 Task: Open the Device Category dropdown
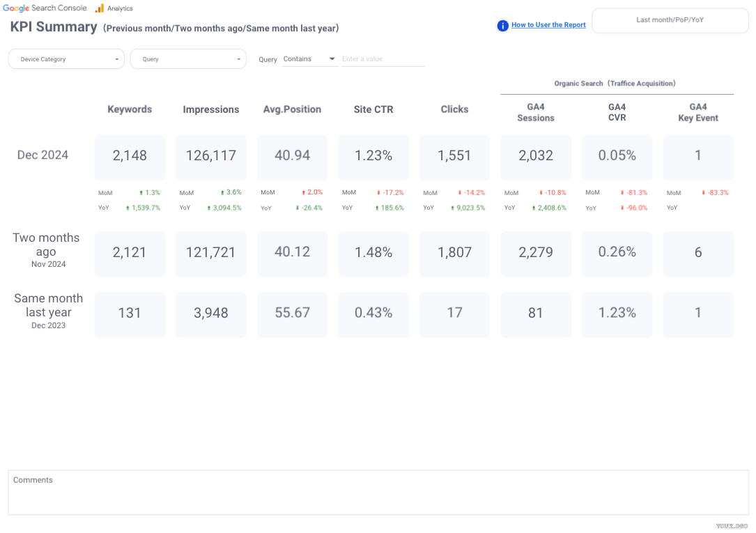66,59
